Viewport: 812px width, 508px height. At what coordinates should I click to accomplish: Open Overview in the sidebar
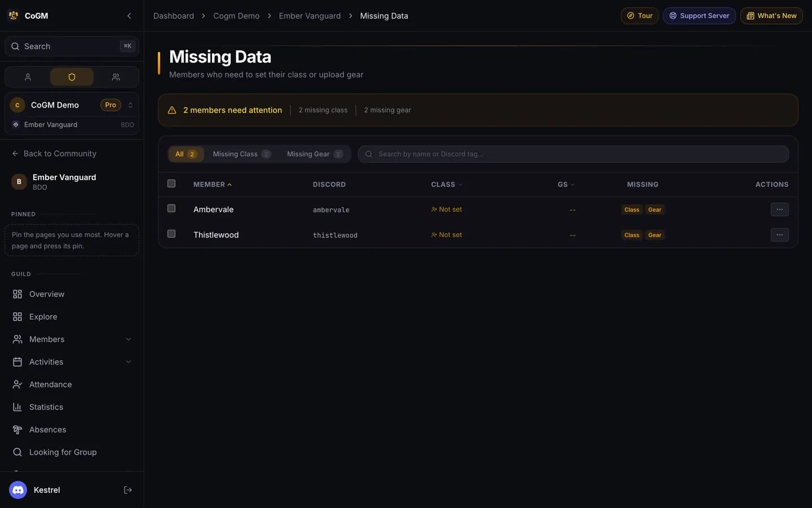(72, 294)
